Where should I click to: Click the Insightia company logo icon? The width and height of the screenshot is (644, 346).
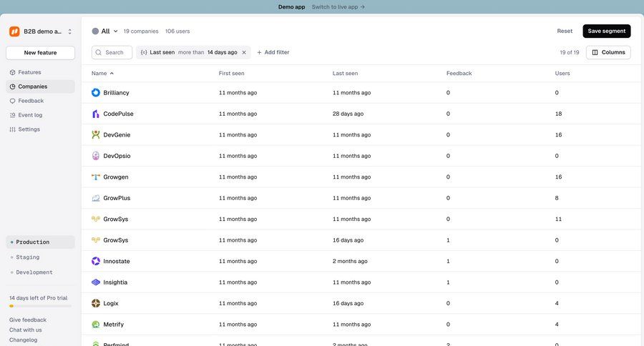click(x=96, y=282)
